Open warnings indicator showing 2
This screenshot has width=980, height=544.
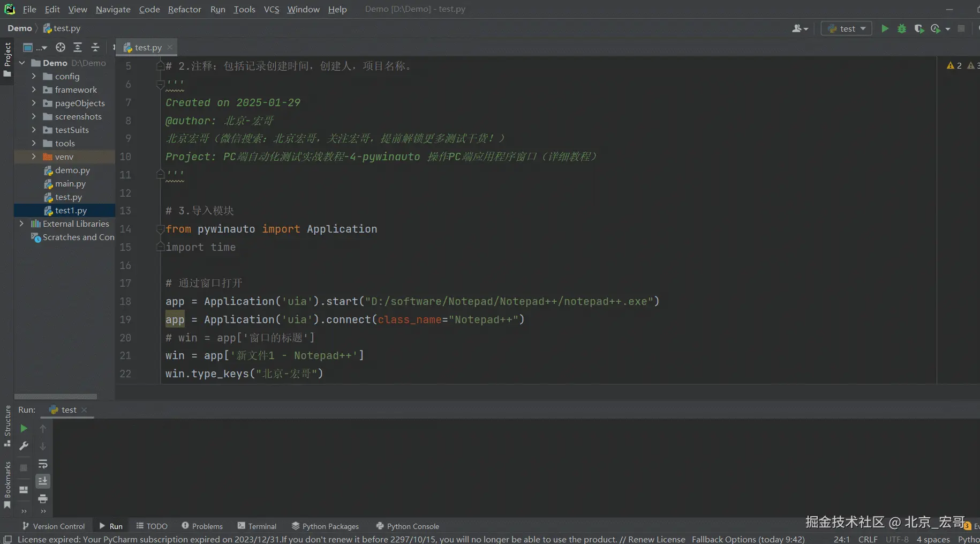954,65
